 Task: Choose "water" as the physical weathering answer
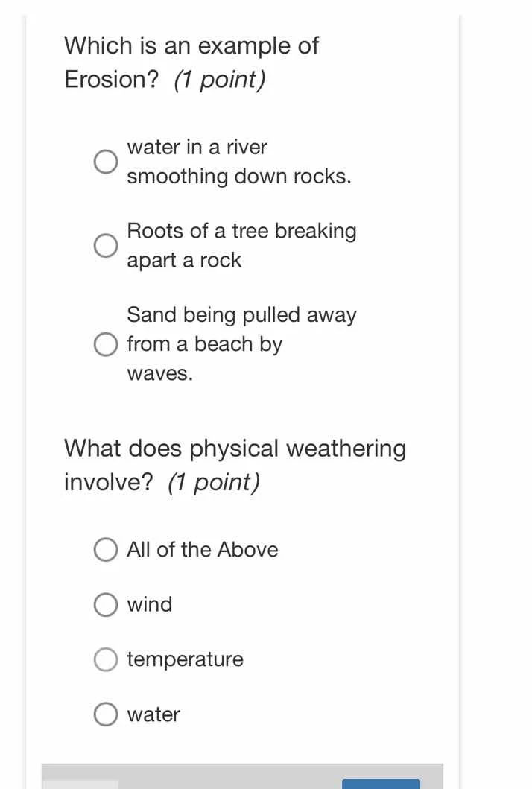[x=106, y=714]
